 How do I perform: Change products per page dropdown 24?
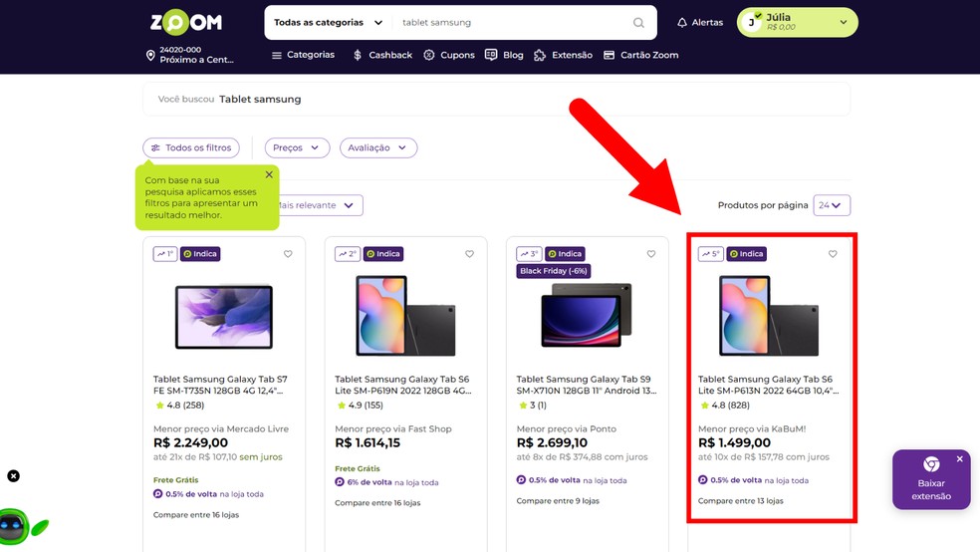coord(832,205)
